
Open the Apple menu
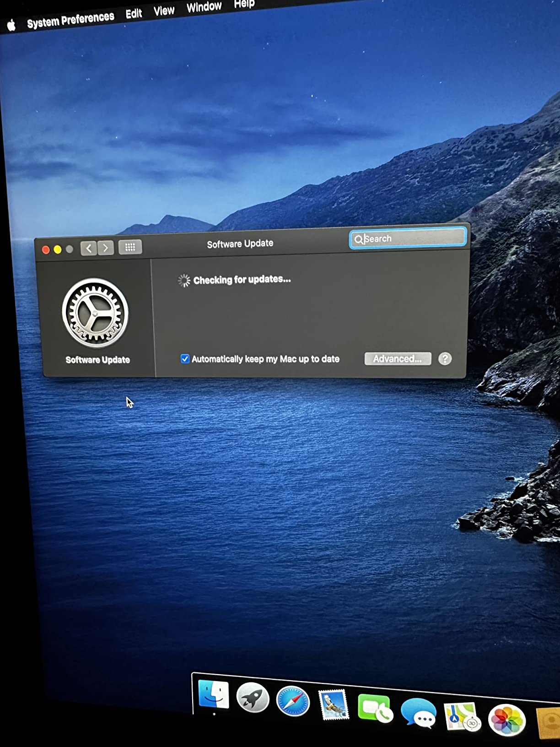tap(11, 25)
